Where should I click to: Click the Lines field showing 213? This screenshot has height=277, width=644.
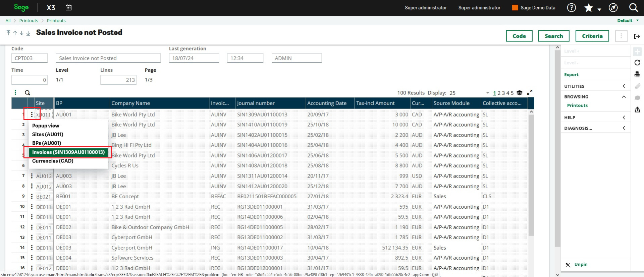(x=118, y=80)
